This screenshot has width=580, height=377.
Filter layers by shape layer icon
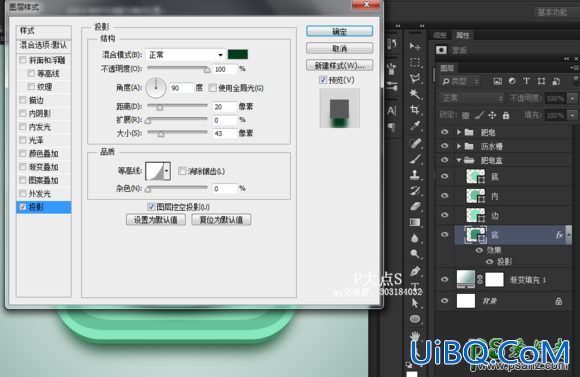[541, 81]
